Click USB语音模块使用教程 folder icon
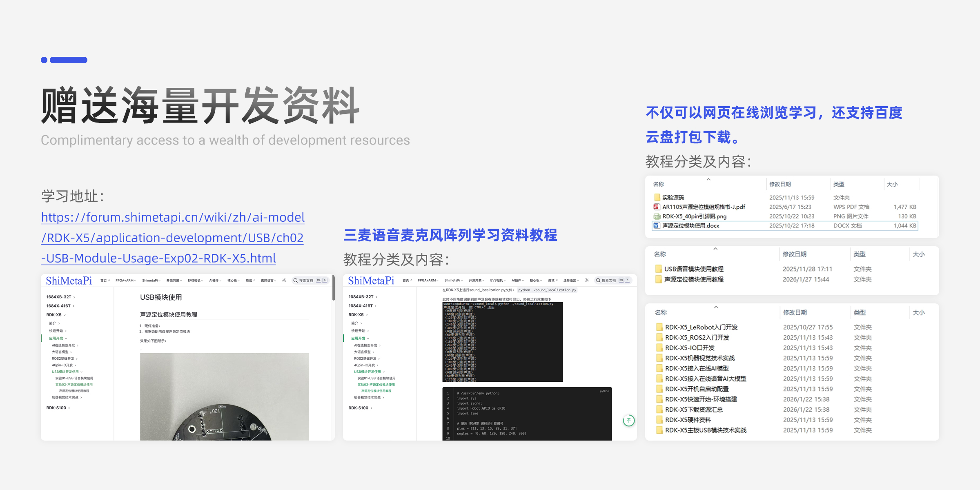 point(658,269)
